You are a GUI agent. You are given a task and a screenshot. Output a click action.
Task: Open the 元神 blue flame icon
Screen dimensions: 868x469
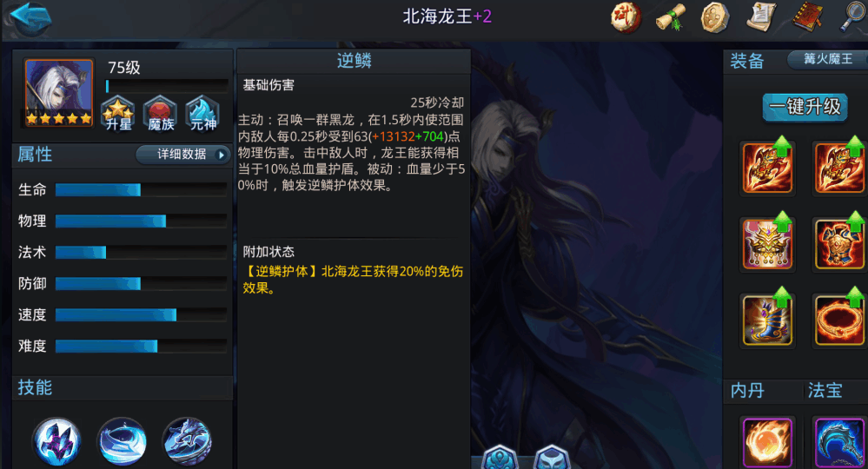(x=202, y=114)
